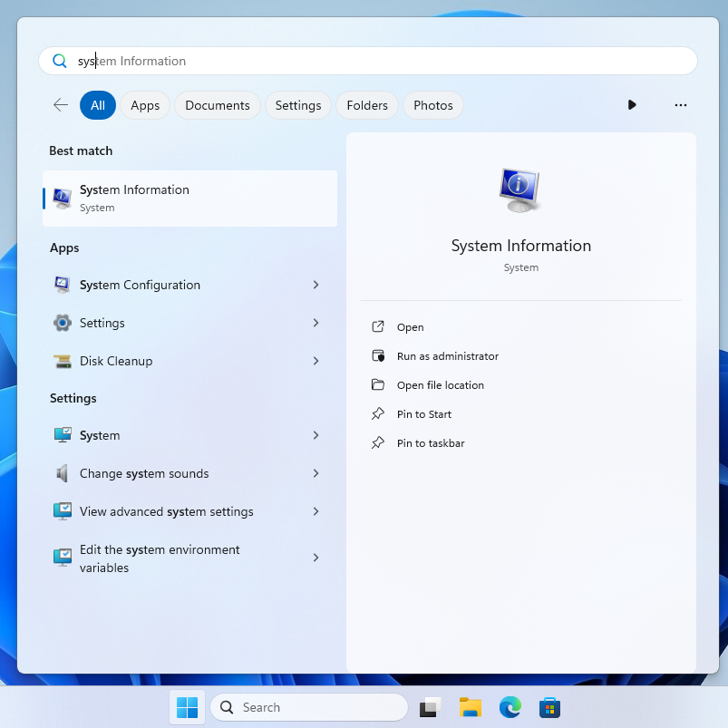Open the System Information best match result
Screen dimensions: 728x728
(x=189, y=199)
